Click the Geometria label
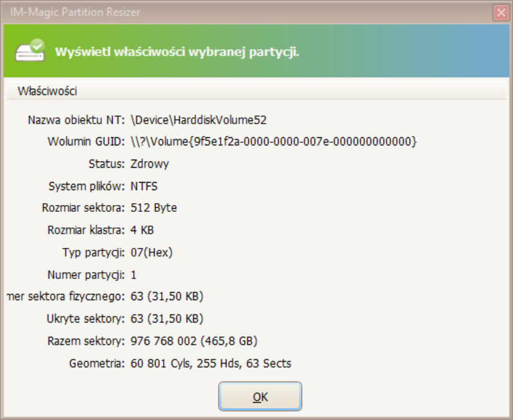 tap(97, 363)
